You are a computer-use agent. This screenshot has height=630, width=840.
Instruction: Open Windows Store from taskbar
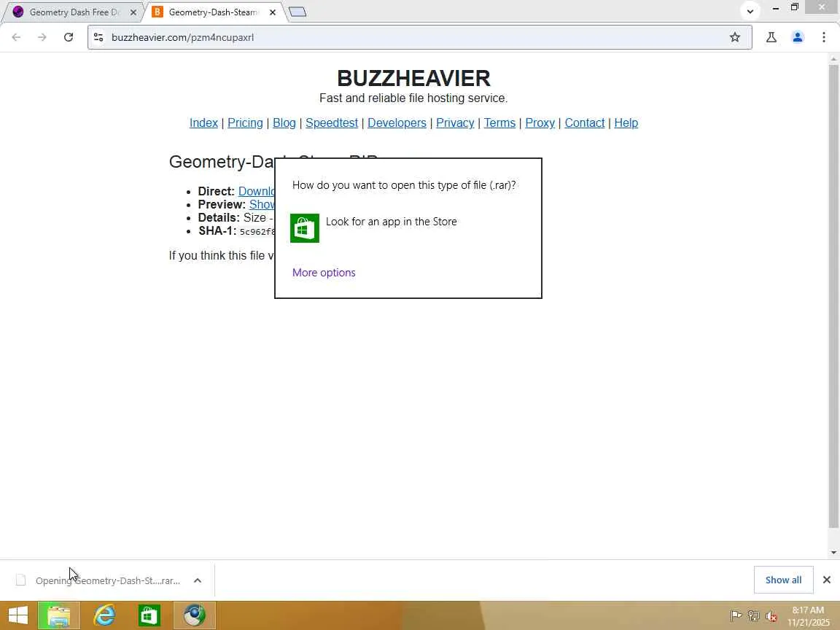coord(149,615)
